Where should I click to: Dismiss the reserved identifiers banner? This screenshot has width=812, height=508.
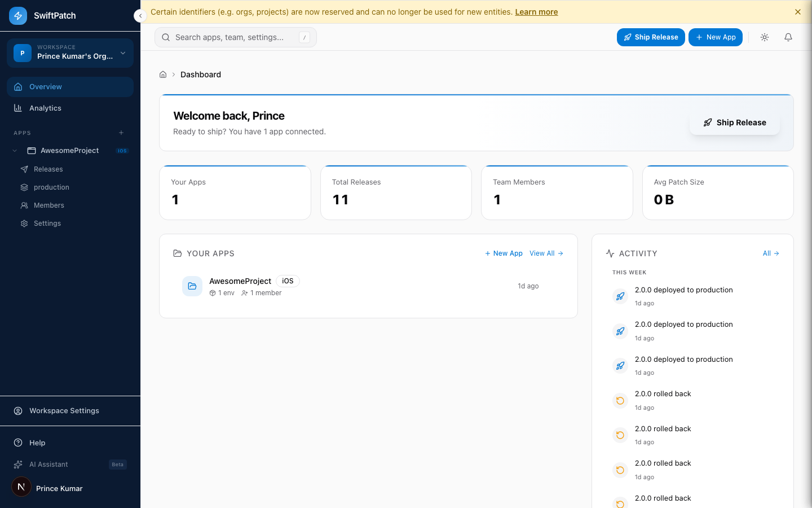pos(798,11)
